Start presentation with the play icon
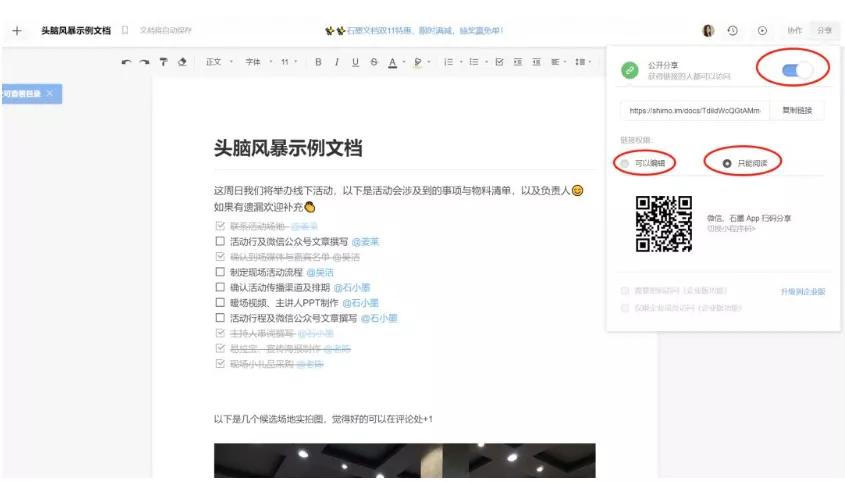 [x=762, y=31]
